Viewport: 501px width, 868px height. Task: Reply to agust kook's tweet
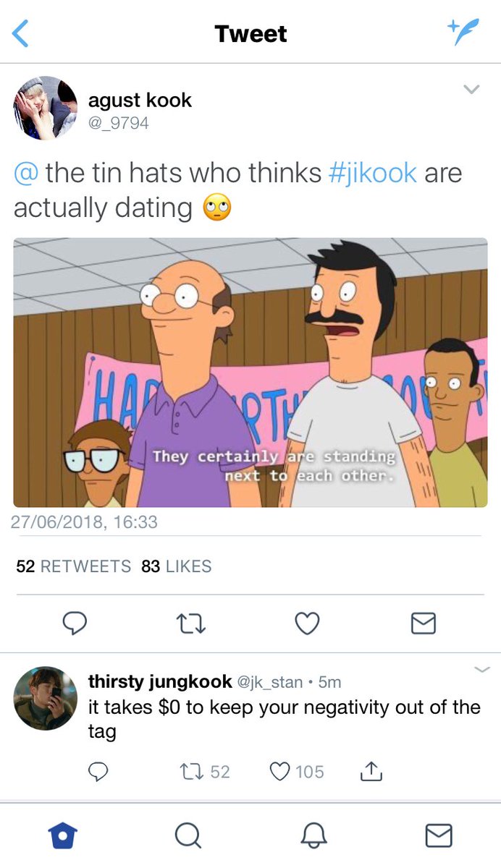point(75,623)
